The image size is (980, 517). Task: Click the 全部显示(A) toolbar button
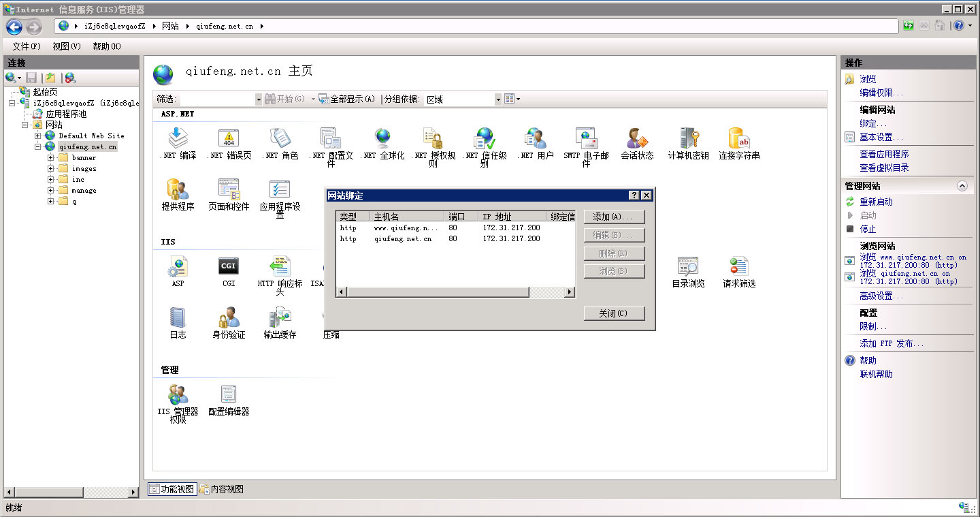click(347, 99)
